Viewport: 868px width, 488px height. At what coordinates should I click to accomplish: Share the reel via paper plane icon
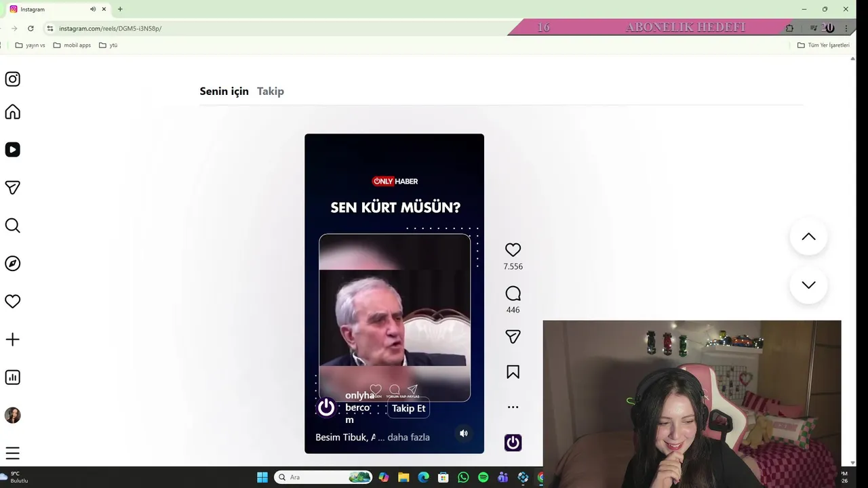tap(513, 337)
